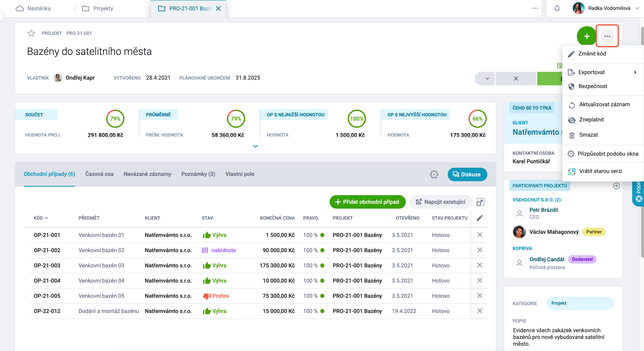Open the project status dropdown arrow
Viewport: 644px width, 351px height.
pos(487,79)
